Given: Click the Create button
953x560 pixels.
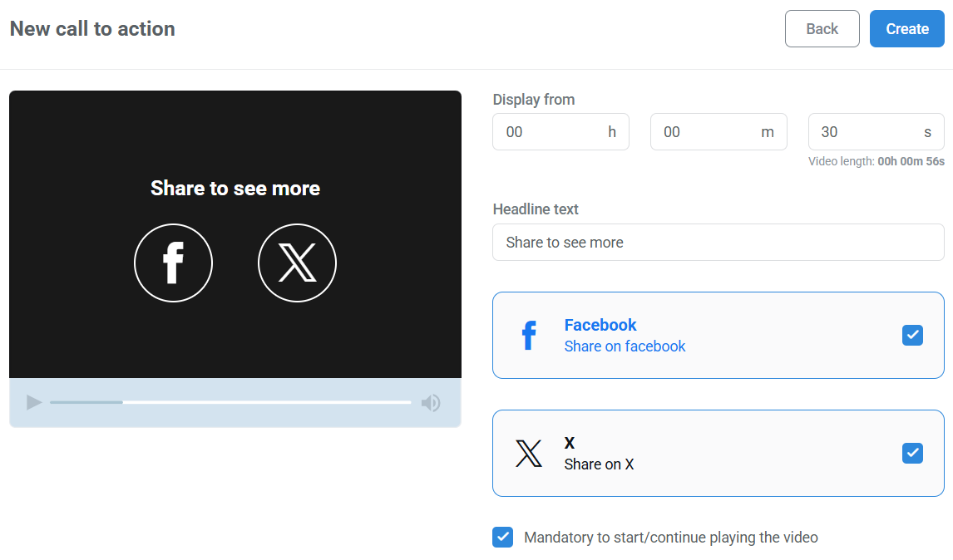Looking at the screenshot, I should point(906,28).
